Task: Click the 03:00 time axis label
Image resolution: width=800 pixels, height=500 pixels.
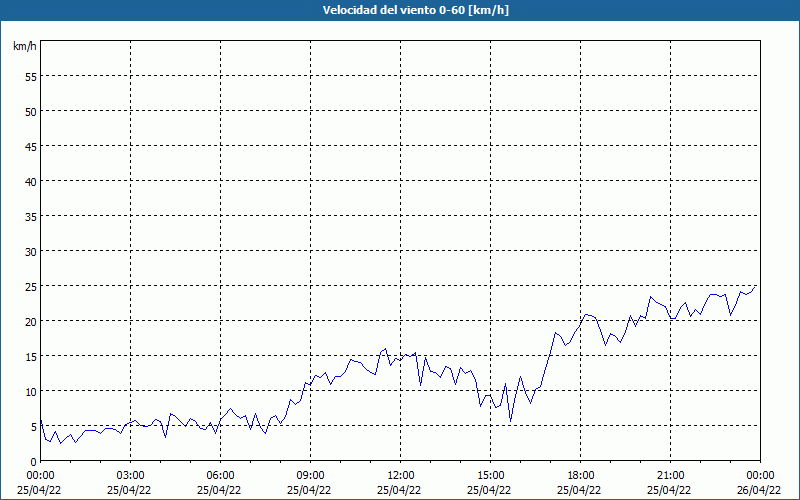Action: (x=130, y=476)
